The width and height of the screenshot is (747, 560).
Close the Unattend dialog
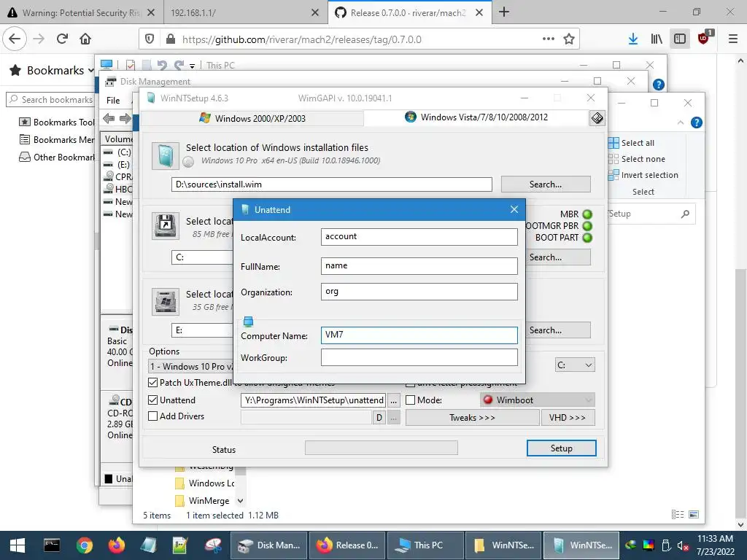pos(514,209)
